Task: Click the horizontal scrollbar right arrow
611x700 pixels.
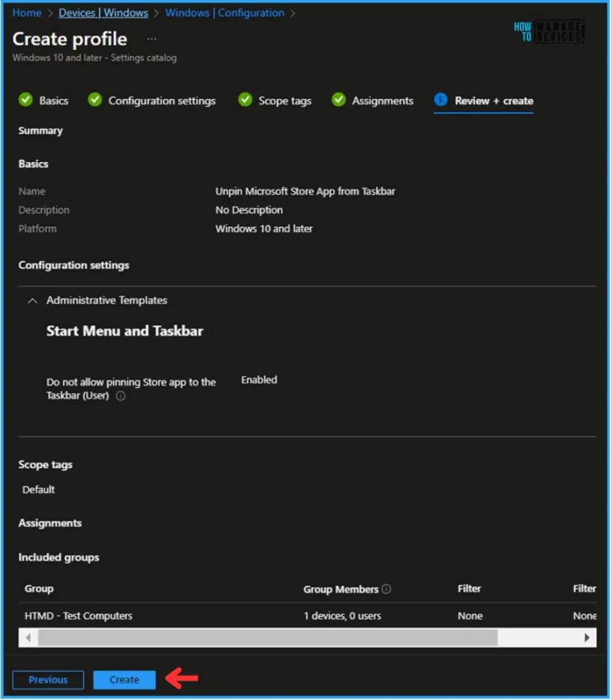Action: 586,637
